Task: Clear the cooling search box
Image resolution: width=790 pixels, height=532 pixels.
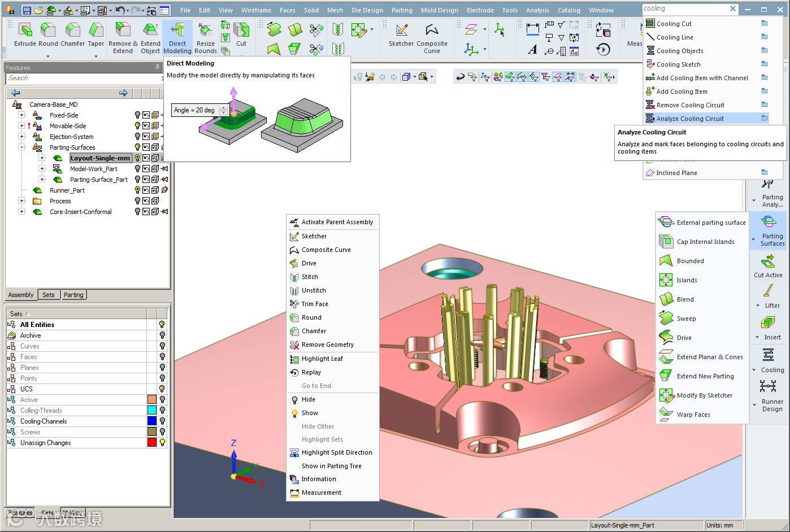Action: [733, 8]
